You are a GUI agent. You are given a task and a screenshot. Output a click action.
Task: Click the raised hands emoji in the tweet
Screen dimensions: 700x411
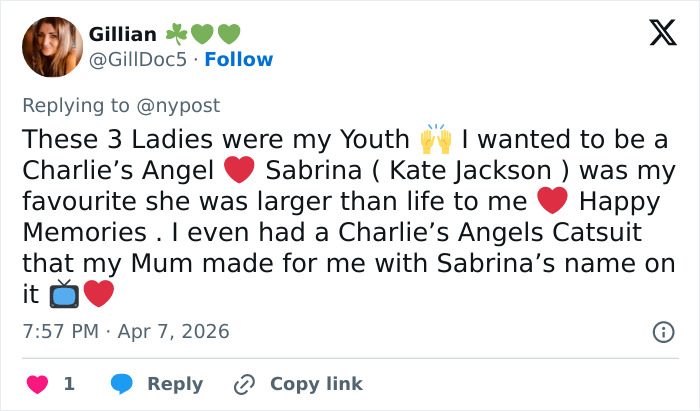coord(436,138)
